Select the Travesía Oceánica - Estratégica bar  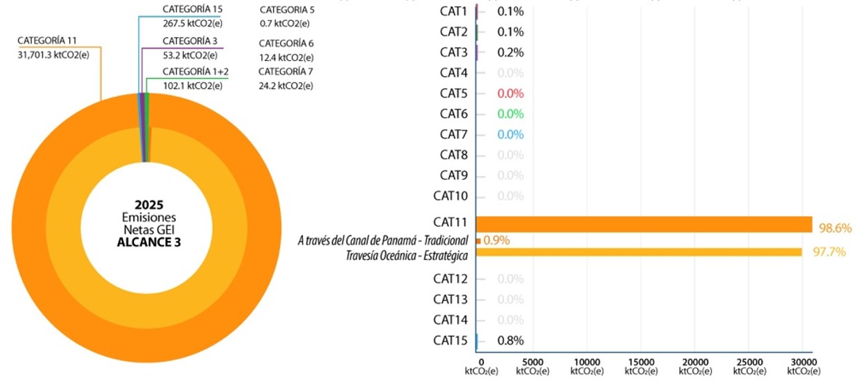pyautogui.click(x=639, y=252)
